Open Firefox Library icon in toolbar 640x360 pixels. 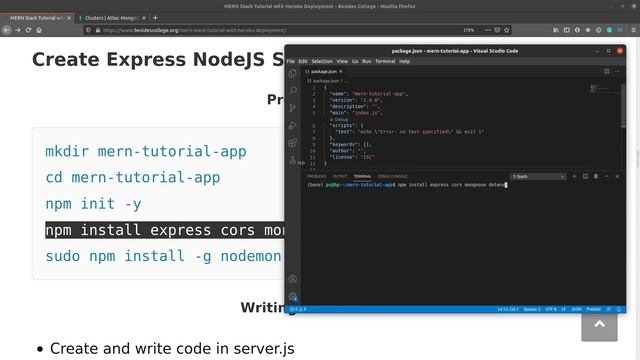tap(556, 30)
